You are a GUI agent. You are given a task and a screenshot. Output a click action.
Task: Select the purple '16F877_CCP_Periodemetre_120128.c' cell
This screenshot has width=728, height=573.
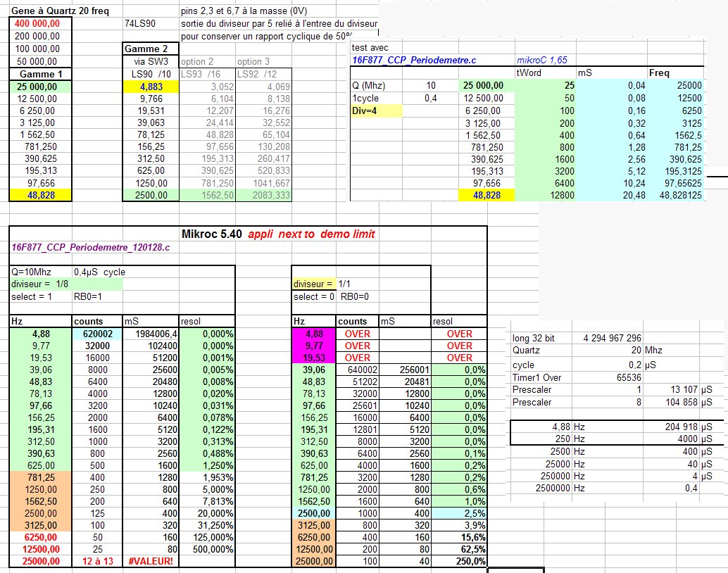(91, 247)
